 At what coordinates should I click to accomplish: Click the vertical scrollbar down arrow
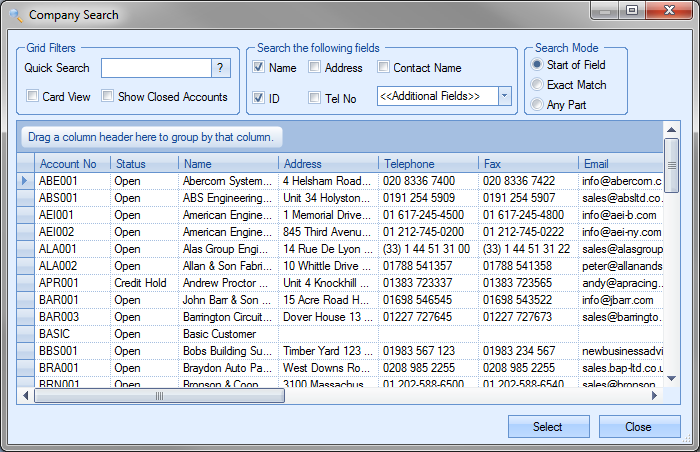coord(672,381)
